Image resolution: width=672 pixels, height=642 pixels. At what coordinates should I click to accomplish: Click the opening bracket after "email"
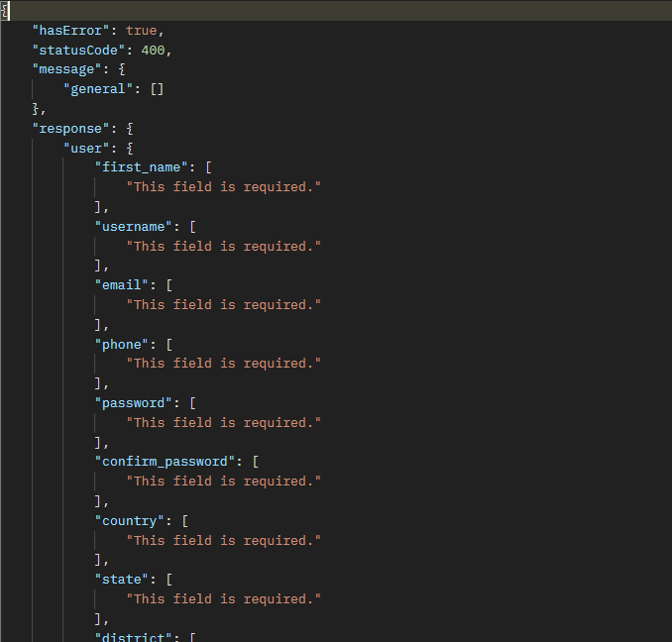169,284
